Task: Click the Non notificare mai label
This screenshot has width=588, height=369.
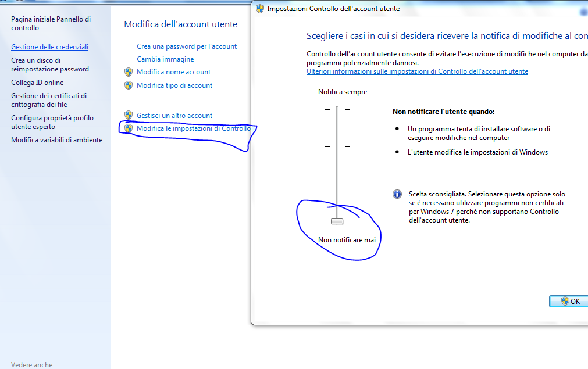Action: (347, 240)
